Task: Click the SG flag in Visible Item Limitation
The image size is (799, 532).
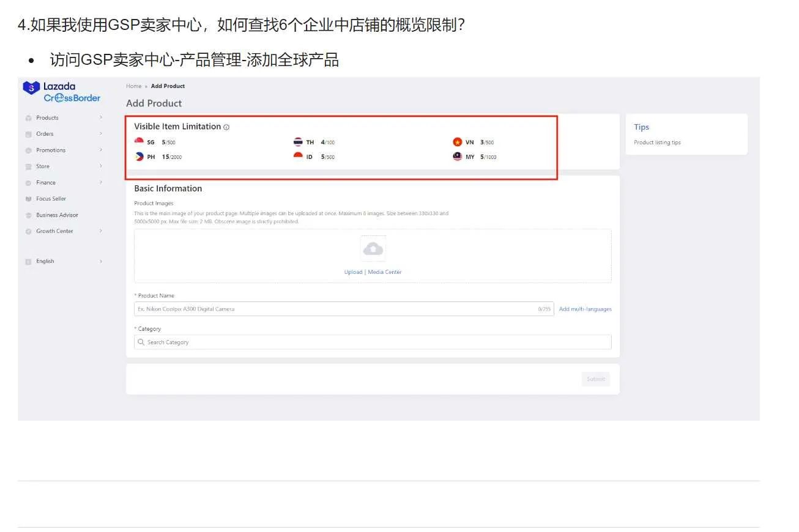Action: (139, 141)
